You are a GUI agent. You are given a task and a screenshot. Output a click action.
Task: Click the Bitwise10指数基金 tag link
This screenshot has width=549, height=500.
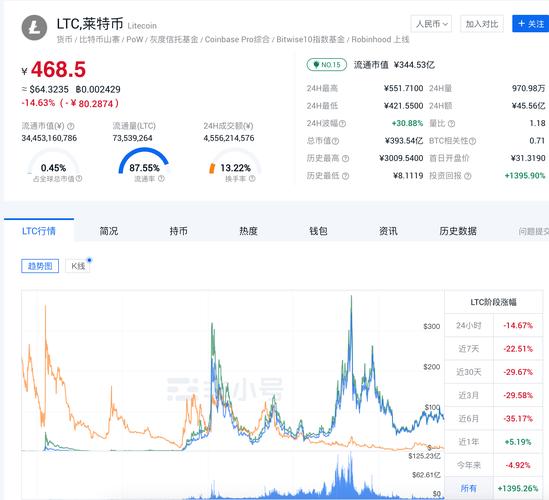pyautogui.click(x=311, y=39)
